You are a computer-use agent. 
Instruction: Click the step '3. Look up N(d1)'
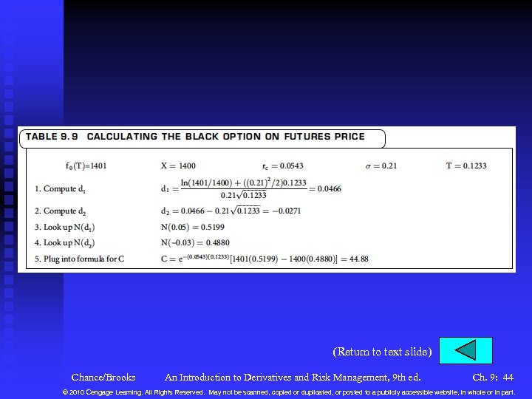point(64,227)
